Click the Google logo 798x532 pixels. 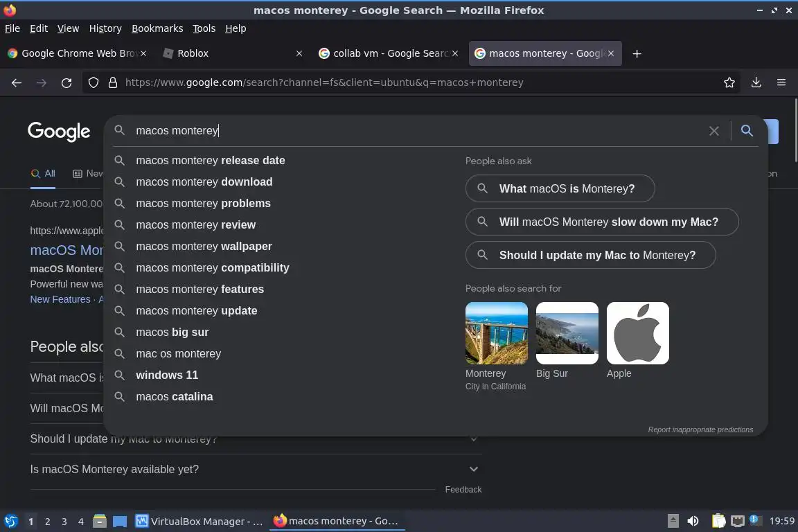point(59,132)
